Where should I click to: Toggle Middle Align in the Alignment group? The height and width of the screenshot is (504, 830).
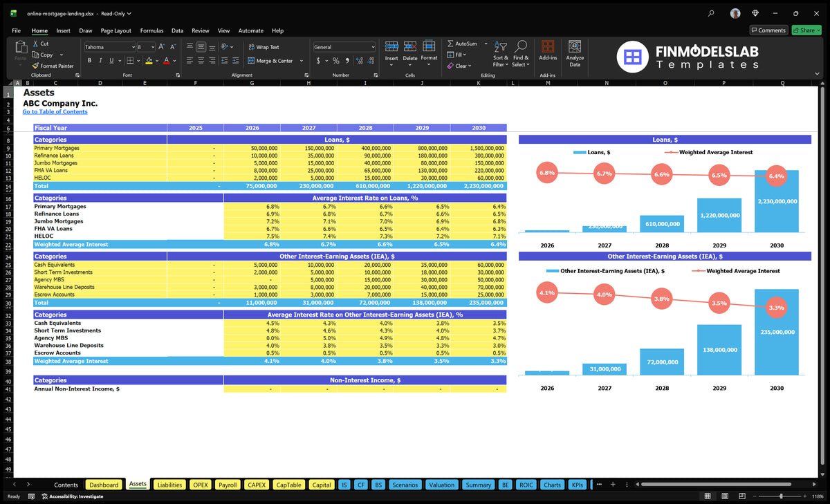[x=201, y=47]
